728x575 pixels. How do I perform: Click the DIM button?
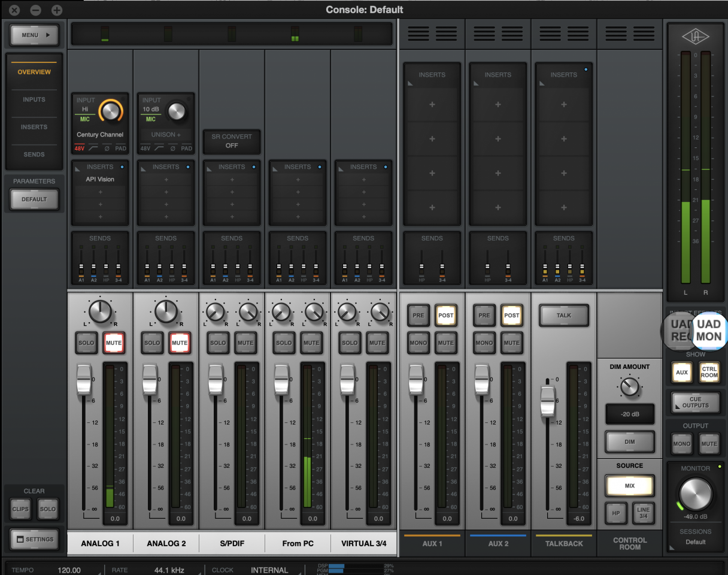[630, 441]
